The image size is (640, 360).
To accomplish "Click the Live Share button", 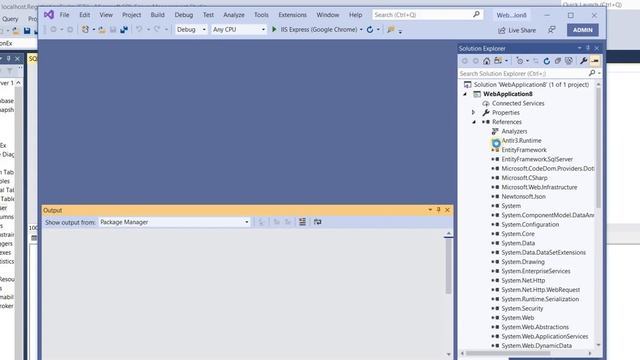I will (x=517, y=30).
